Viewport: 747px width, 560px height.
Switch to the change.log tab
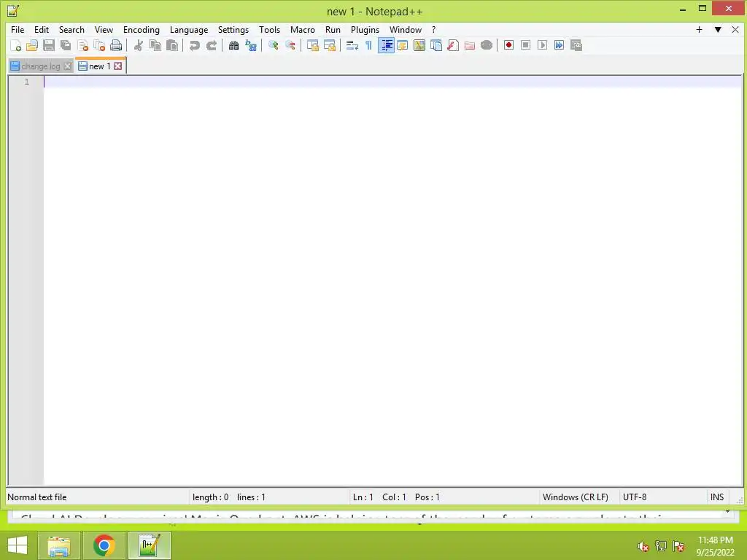point(41,66)
